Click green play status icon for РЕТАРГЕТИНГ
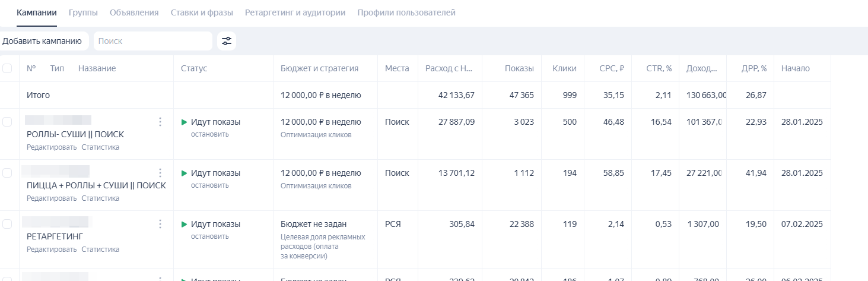The width and height of the screenshot is (868, 281). (x=184, y=225)
